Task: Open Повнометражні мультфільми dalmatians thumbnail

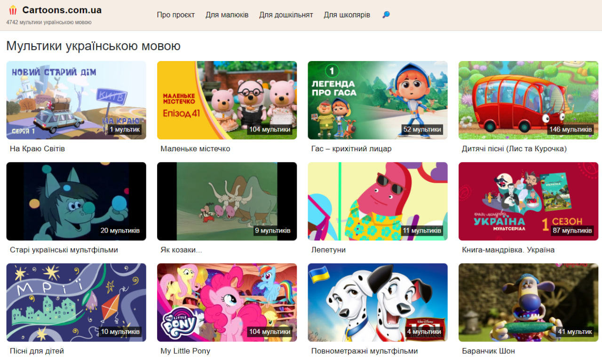Action: pos(378,302)
